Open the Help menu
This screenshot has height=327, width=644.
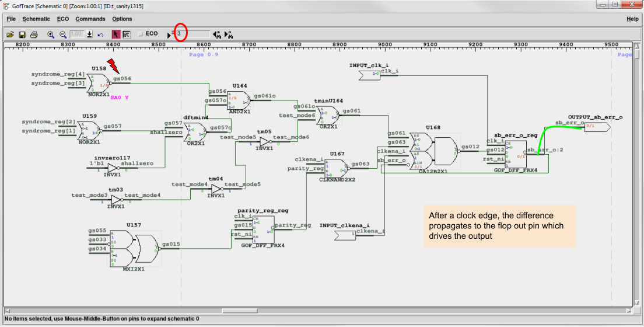coord(632,19)
